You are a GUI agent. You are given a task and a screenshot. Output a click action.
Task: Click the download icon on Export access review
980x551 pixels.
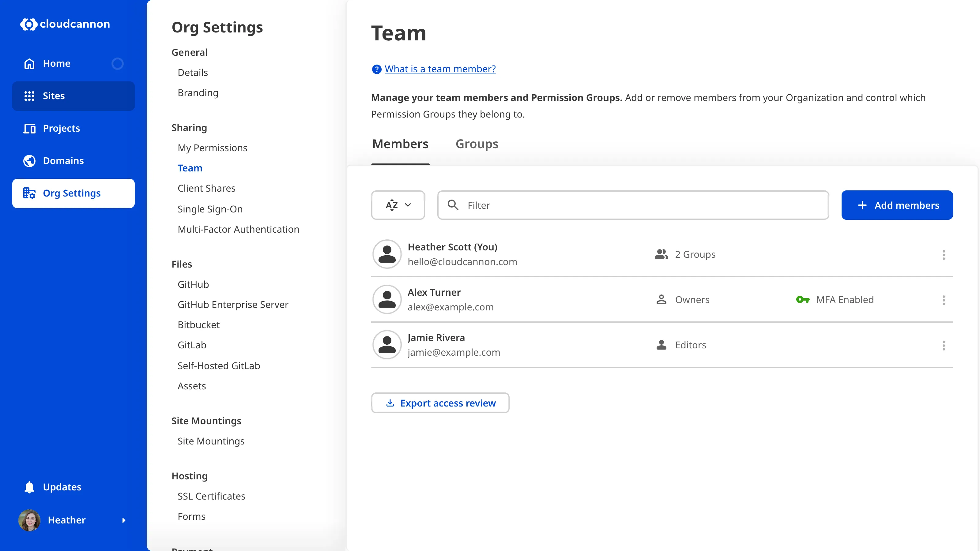tap(390, 403)
